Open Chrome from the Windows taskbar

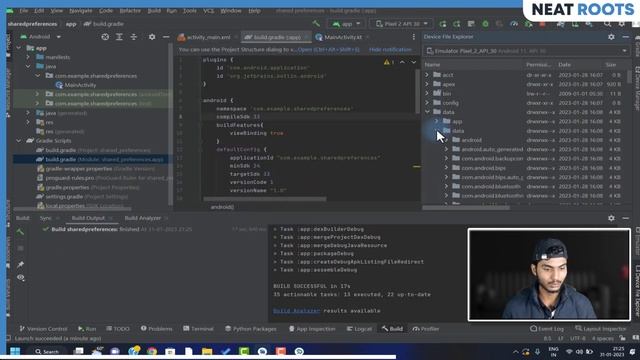pos(152,351)
